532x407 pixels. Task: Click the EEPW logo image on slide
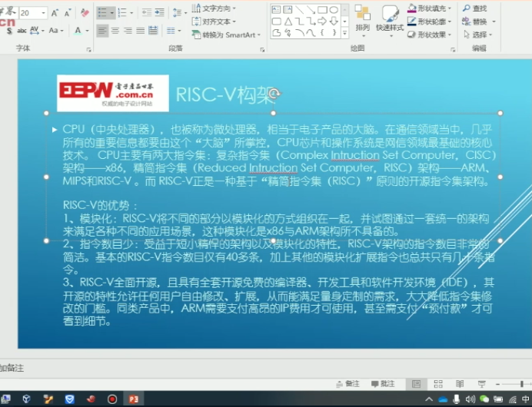[113, 93]
